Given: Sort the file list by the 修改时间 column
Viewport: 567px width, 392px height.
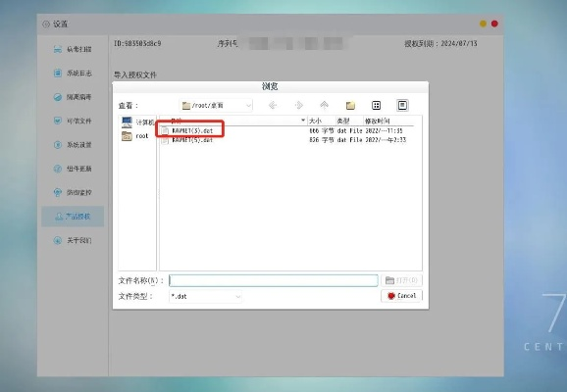Looking at the screenshot, I should 388,121.
